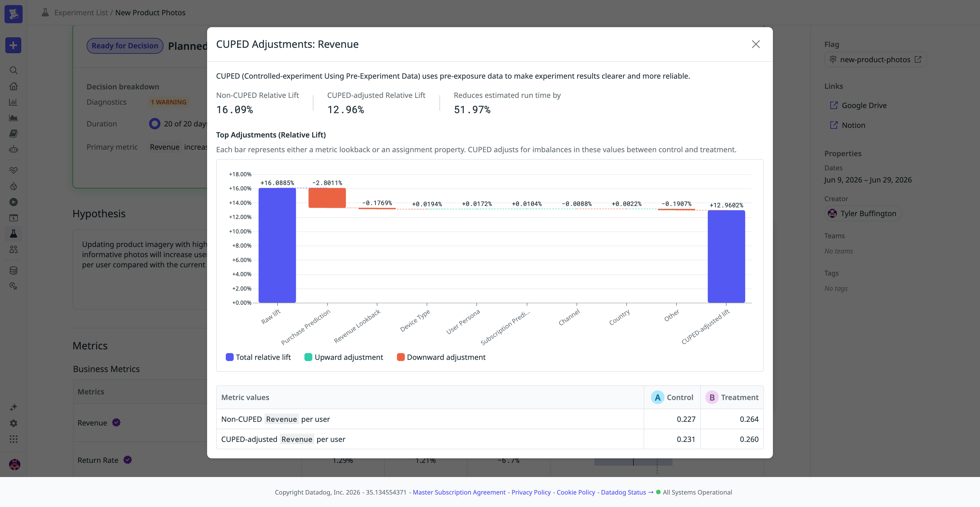Open the Privacy Policy footer link

pyautogui.click(x=531, y=492)
